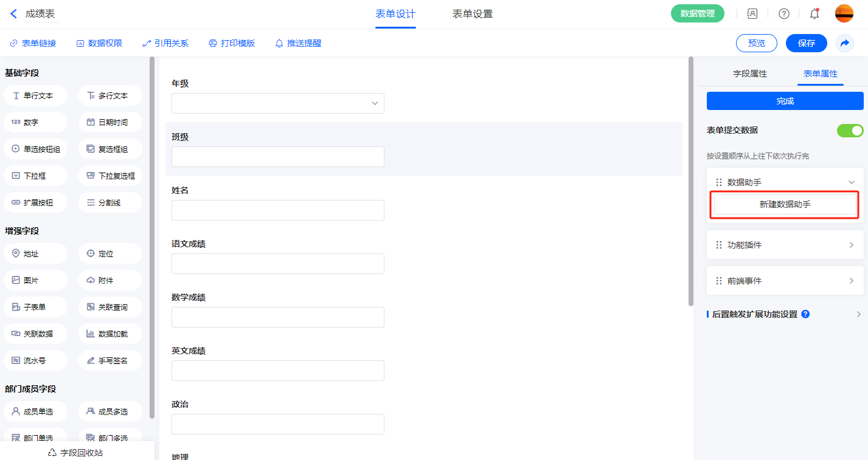Select the 手写签名 field widget

pos(110,360)
